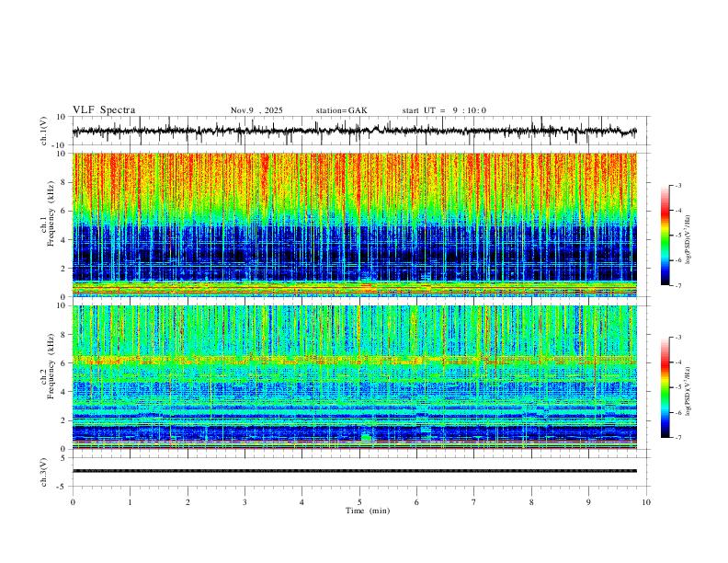Click the time axis tick label "7"
Screen dimensions: 728x563
[474, 502]
